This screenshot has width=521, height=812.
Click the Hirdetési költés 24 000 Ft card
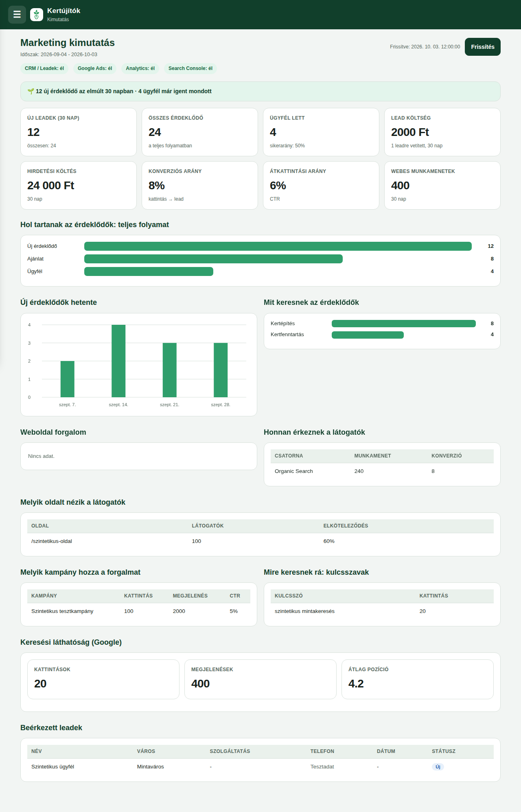tap(79, 185)
